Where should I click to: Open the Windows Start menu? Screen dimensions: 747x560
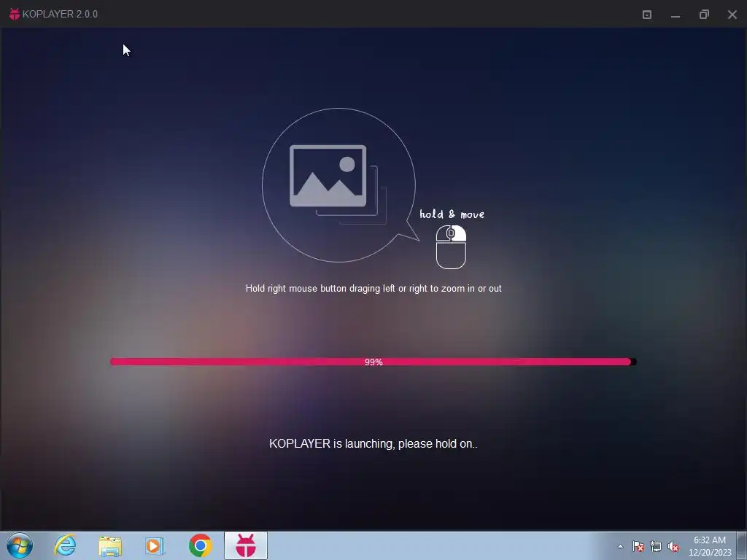point(20,545)
